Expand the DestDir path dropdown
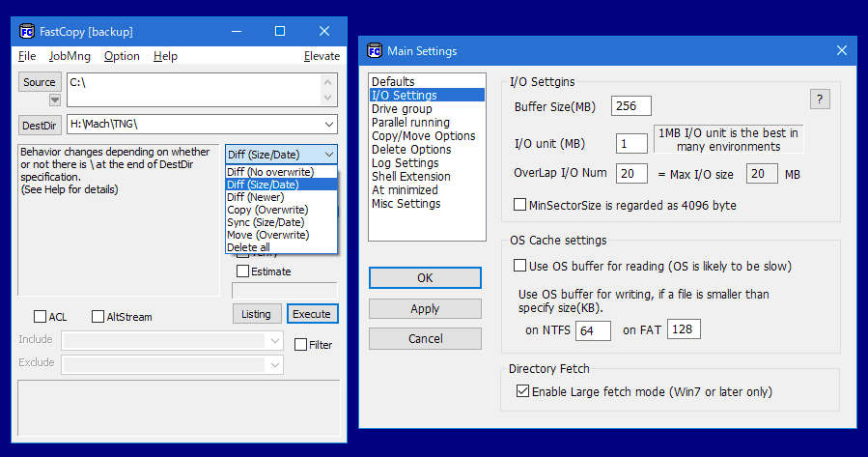The height and width of the screenshot is (457, 868). pyautogui.click(x=329, y=125)
